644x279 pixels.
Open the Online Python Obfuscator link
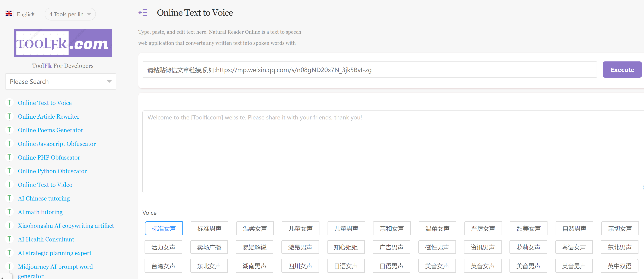[x=52, y=171]
